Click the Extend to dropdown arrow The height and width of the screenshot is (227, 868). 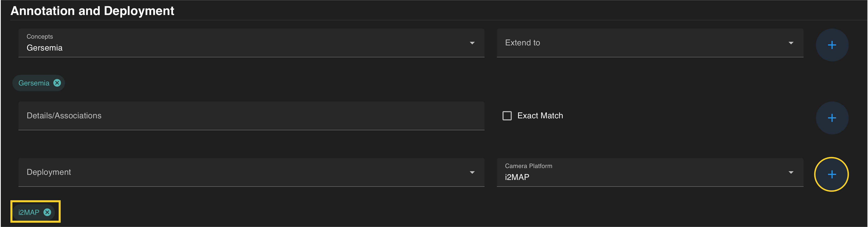(x=791, y=43)
